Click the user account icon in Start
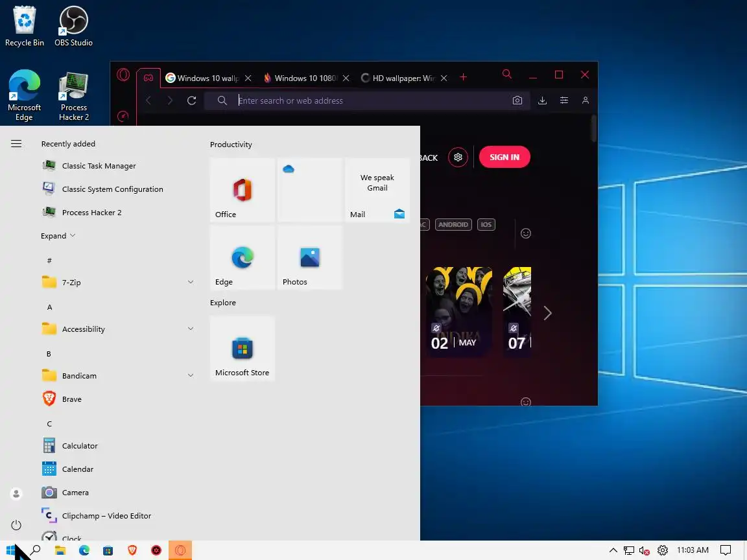 click(16, 494)
